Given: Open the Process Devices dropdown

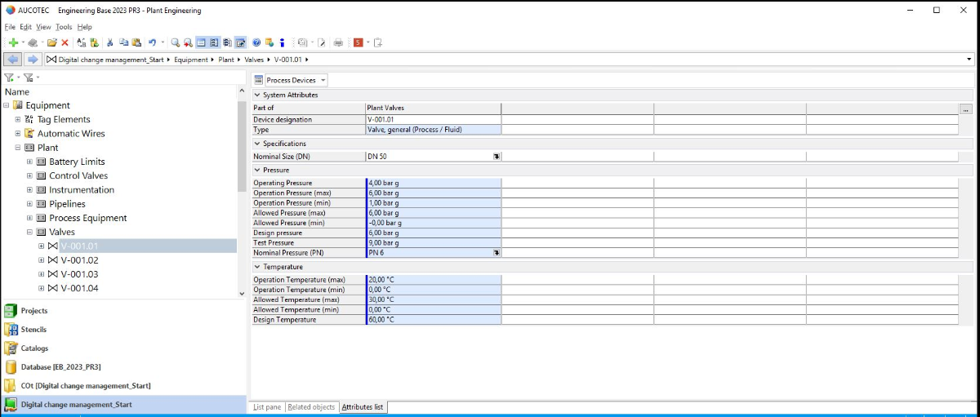Looking at the screenshot, I should tap(323, 80).
